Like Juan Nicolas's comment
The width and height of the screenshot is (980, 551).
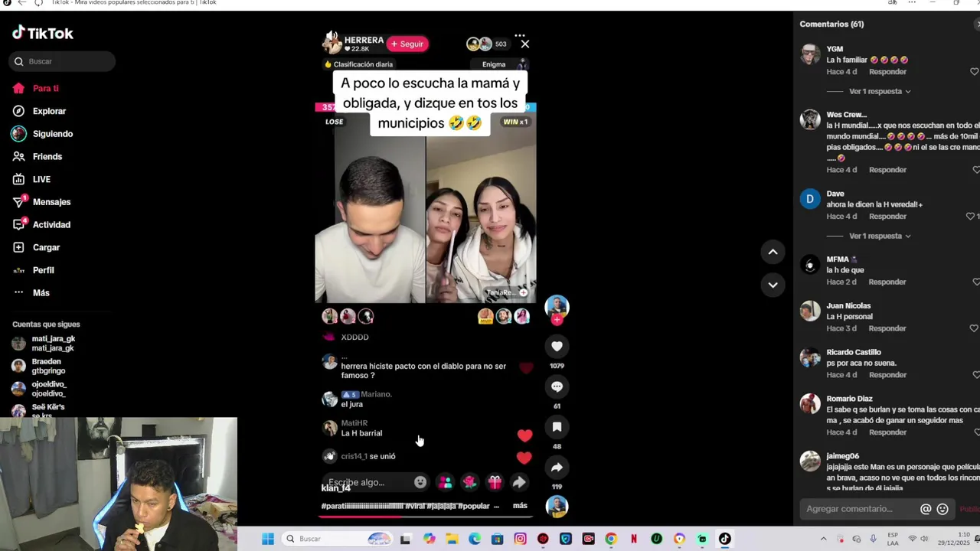975,328
